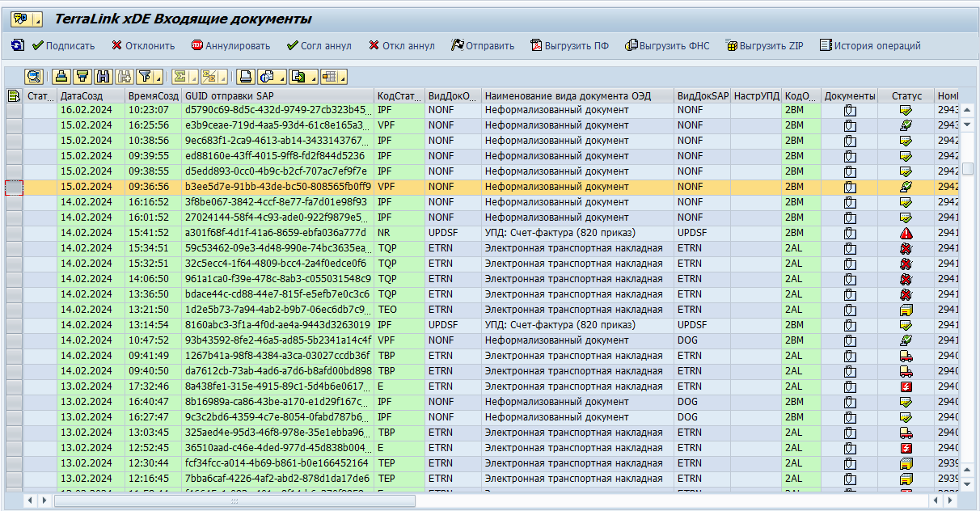Open the Set filter dropdown arrow
980x511 pixels.
158,78
